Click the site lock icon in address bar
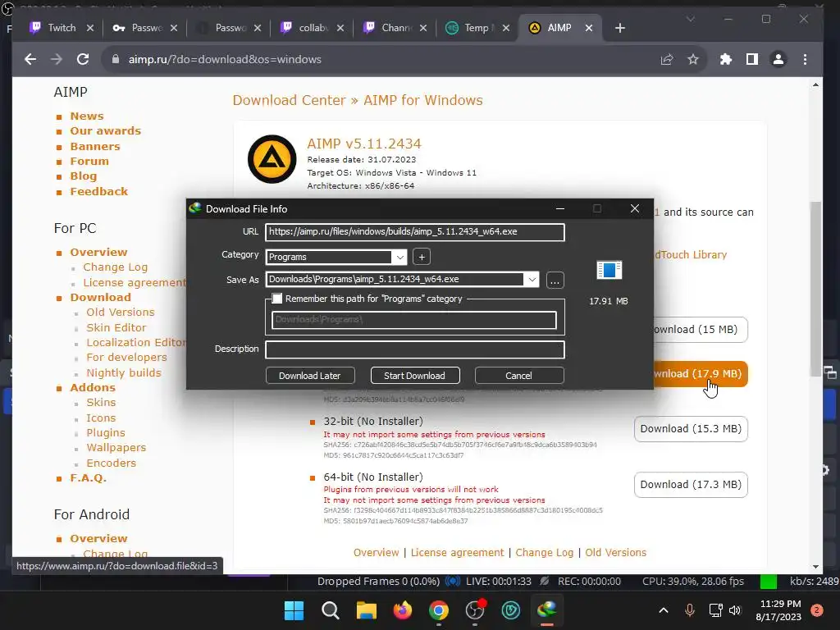The image size is (840, 630). (115, 59)
